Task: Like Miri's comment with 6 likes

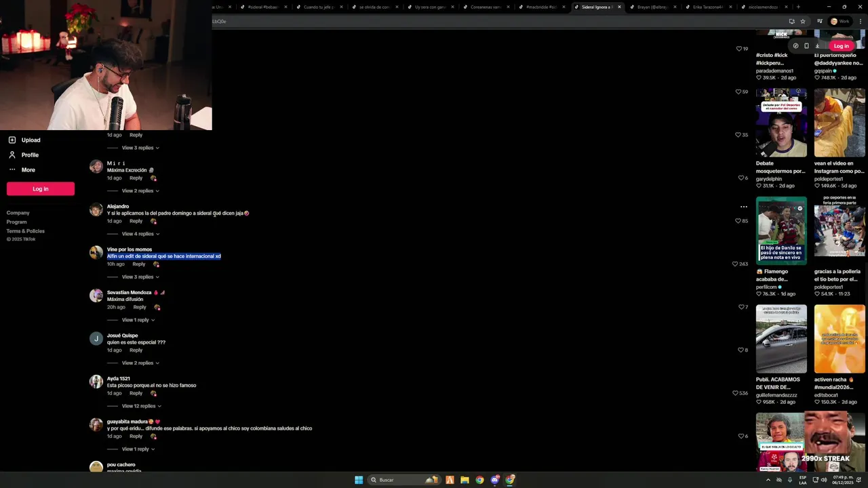Action: (741, 178)
